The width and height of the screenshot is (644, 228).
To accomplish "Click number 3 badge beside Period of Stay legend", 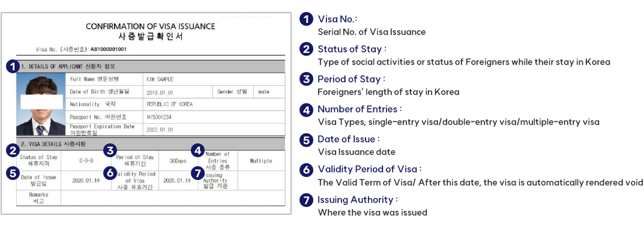I will coord(306,79).
